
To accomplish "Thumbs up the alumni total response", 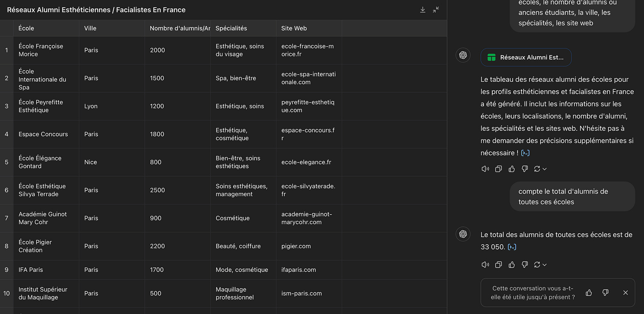I will 512,265.
